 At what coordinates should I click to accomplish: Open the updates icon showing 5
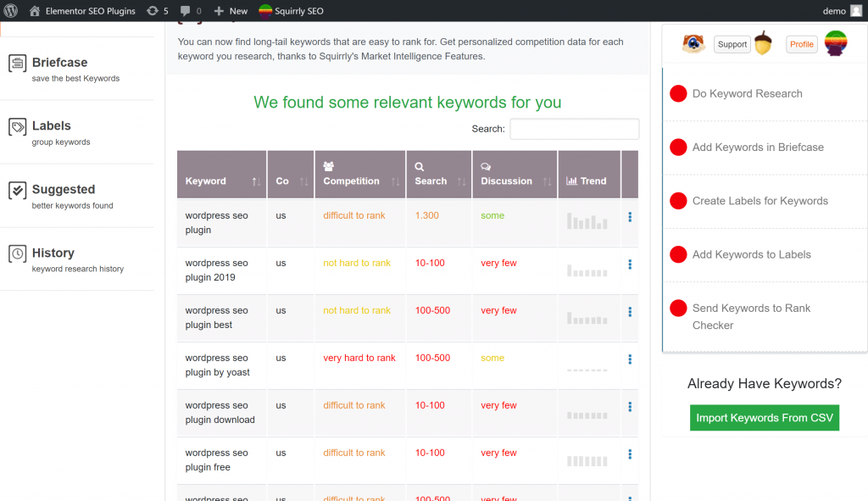pyautogui.click(x=152, y=11)
